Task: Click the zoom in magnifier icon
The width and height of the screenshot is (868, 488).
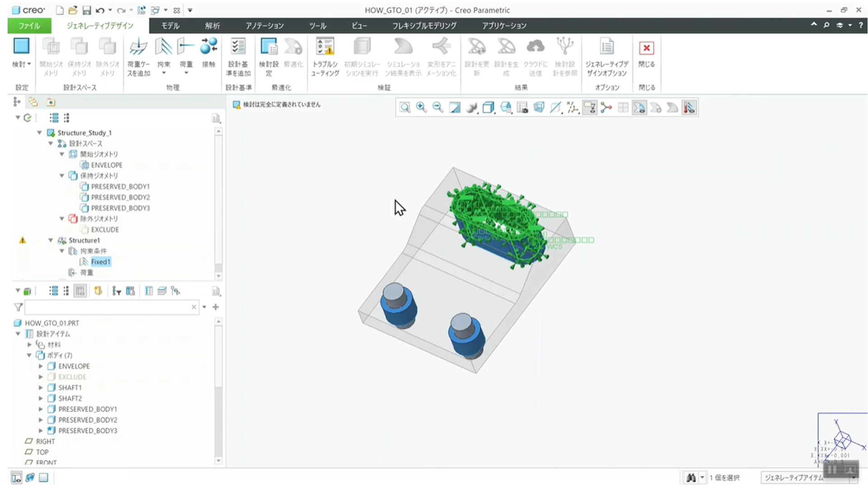Action: (x=421, y=108)
